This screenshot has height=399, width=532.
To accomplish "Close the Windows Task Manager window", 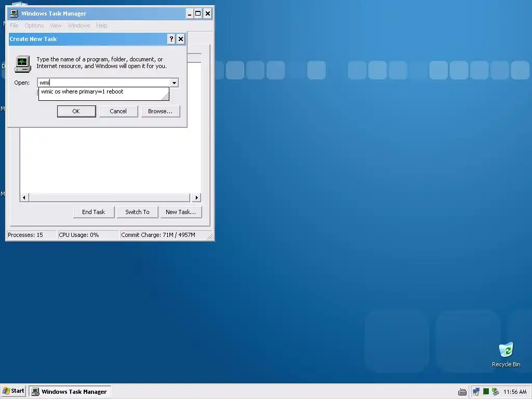I will [208, 14].
